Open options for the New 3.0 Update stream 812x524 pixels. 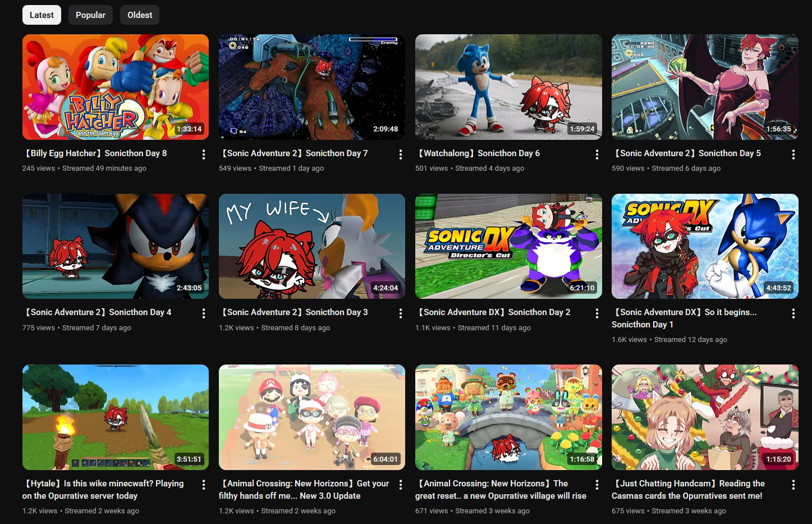pos(400,485)
